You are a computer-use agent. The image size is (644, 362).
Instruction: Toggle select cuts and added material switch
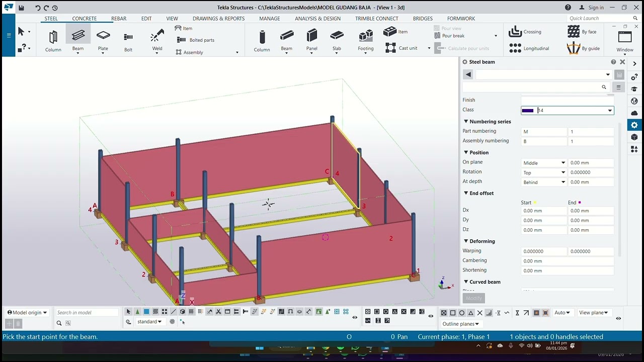[x=219, y=312]
